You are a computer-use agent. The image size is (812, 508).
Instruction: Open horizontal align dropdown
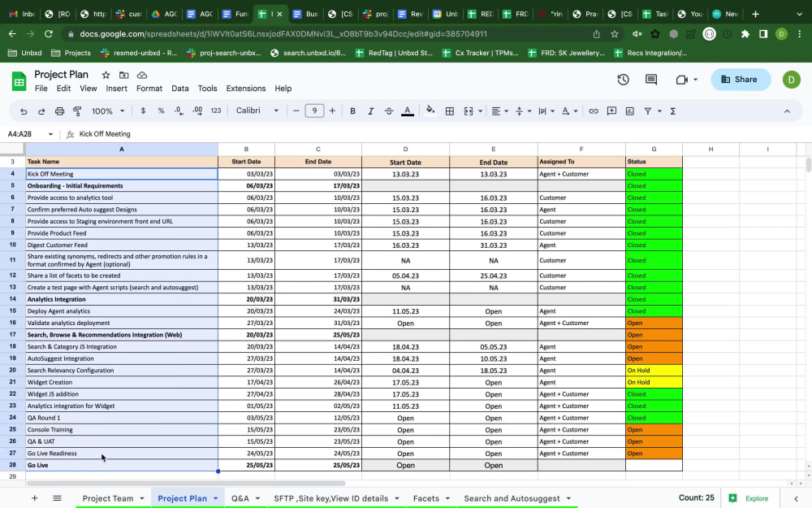click(x=499, y=111)
